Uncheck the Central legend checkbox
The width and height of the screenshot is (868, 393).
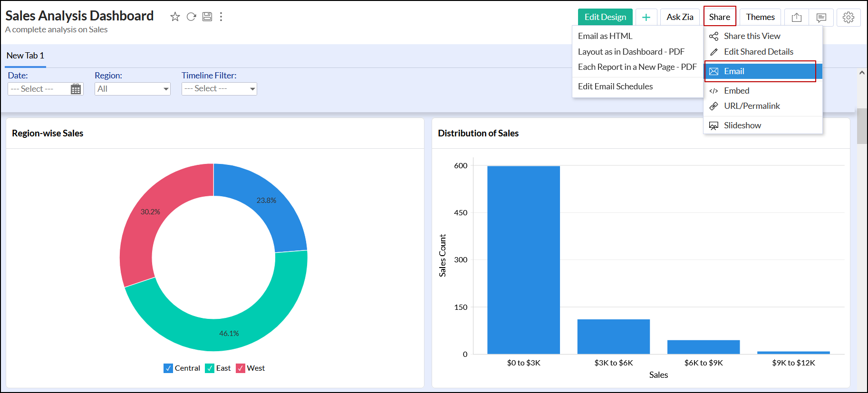point(168,368)
